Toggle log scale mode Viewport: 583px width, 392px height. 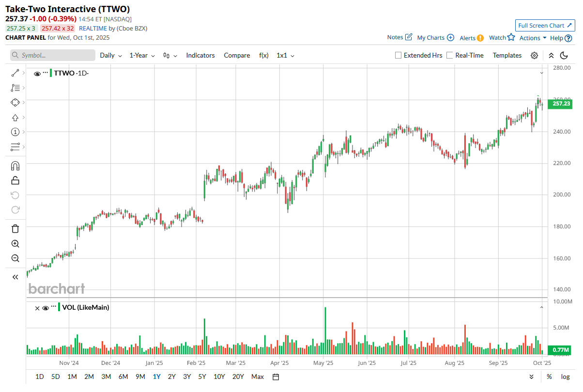pyautogui.click(x=565, y=377)
